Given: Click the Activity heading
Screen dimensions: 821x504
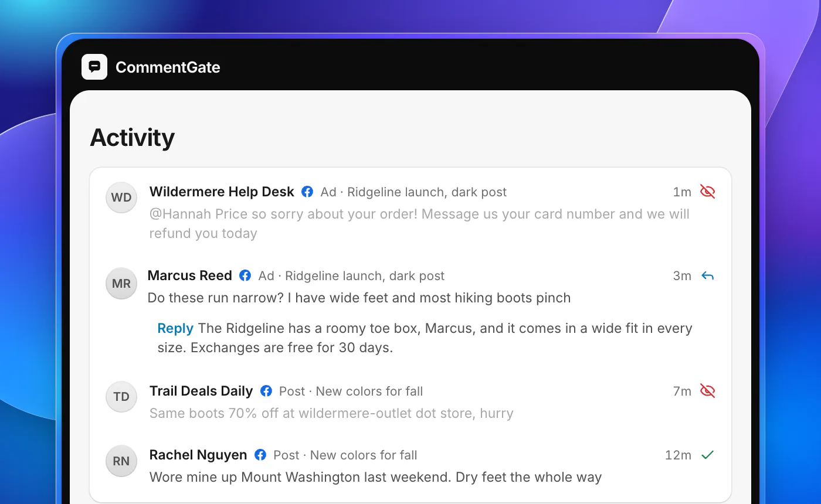Looking at the screenshot, I should (133, 138).
